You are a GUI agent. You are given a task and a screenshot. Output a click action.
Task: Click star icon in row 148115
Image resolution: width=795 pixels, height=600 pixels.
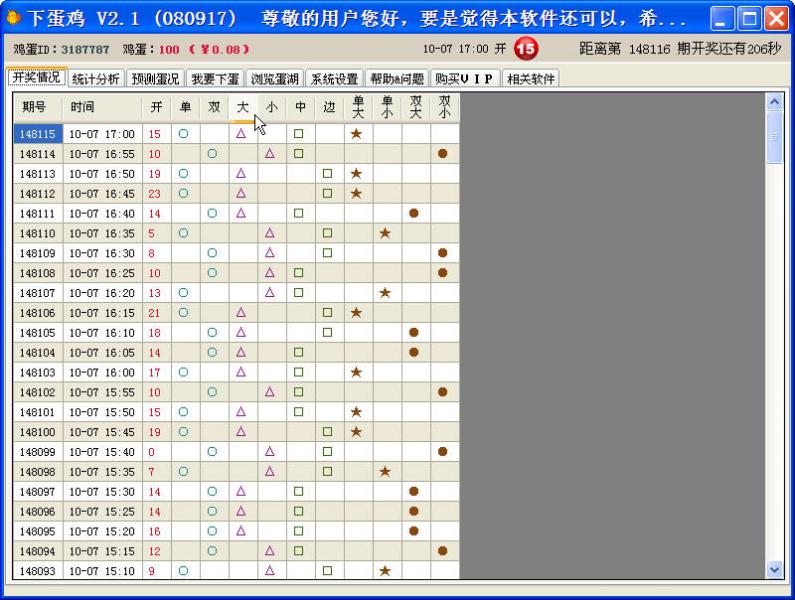pyautogui.click(x=356, y=133)
